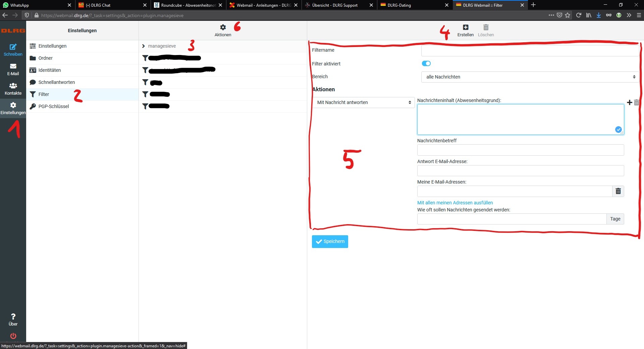Select PGP-Schlüssel in settings list
Image resolution: width=644 pixels, height=349 pixels.
coord(53,106)
